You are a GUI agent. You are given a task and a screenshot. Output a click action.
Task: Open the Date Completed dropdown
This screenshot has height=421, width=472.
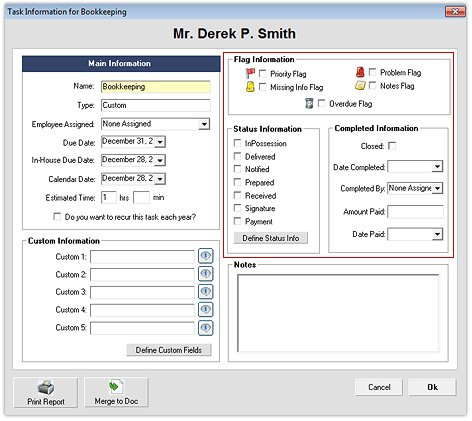437,166
